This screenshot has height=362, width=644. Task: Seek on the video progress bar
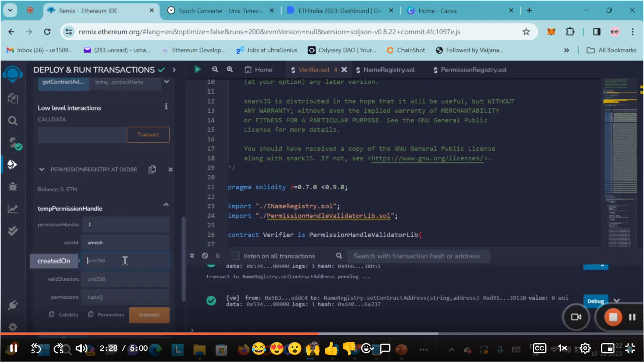[322, 333]
